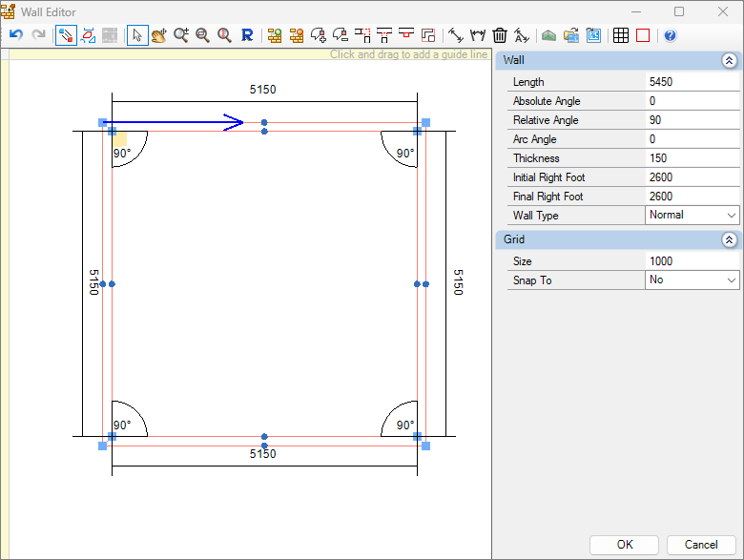Click the red square outline icon
This screenshot has height=560, width=744.
(x=643, y=35)
